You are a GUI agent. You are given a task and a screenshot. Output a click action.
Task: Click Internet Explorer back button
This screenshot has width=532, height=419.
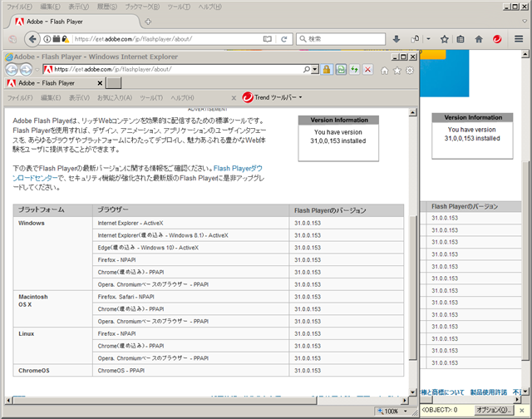coord(12,70)
